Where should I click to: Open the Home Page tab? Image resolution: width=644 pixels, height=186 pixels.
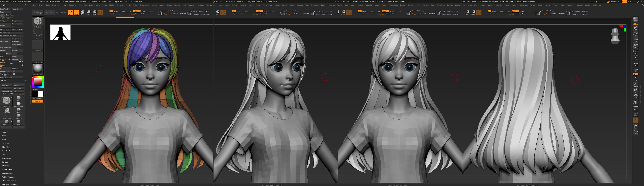click(38, 13)
